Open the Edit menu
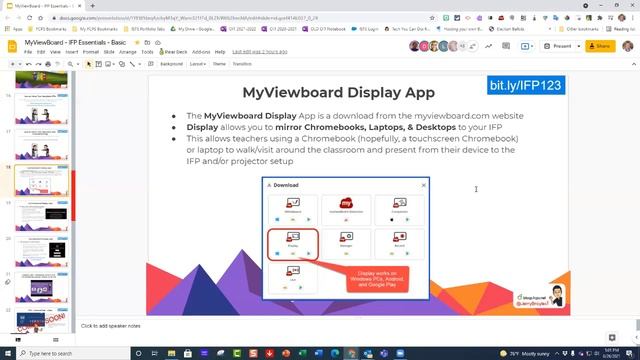 41,52
